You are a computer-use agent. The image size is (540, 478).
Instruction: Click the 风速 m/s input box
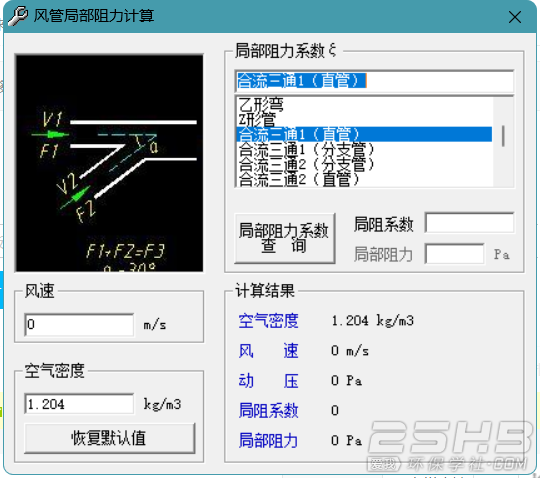(x=79, y=324)
